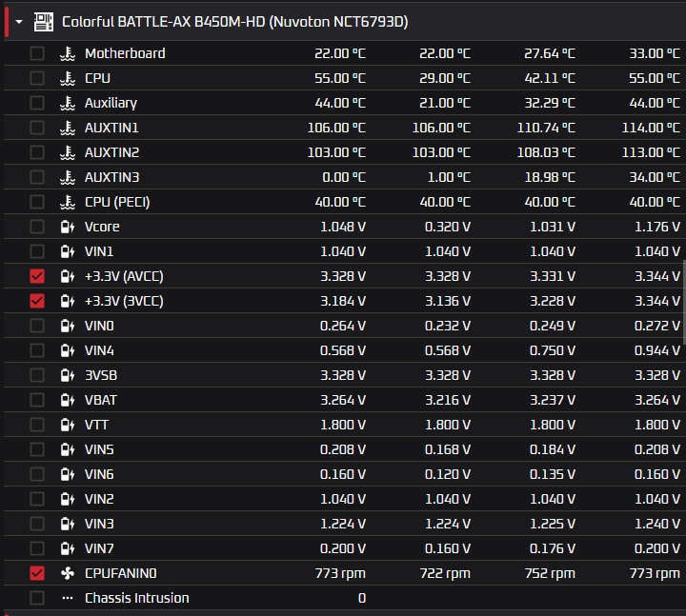
Task: Select the VTT voltage row label
Action: pyautogui.click(x=96, y=425)
